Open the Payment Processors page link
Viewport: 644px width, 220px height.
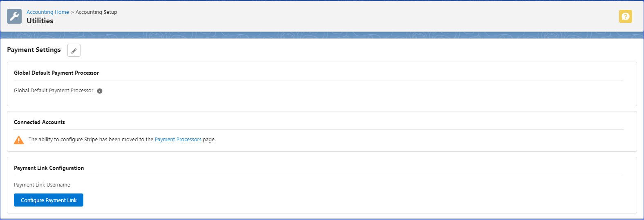click(x=178, y=140)
